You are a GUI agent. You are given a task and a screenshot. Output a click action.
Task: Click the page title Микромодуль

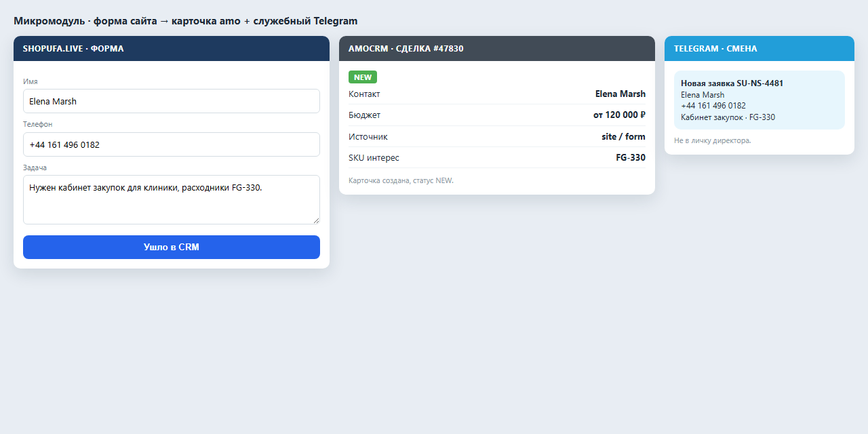pyautogui.click(x=185, y=21)
